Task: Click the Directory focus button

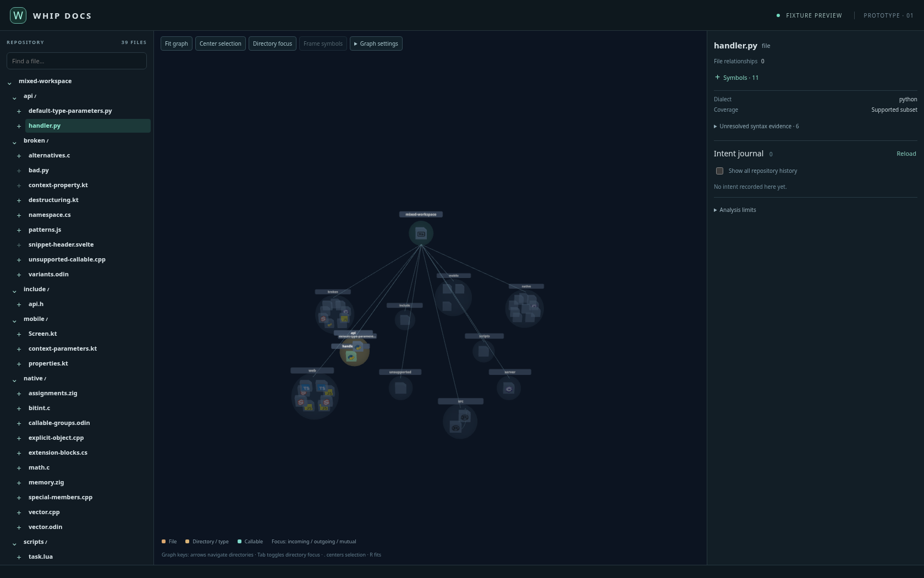Action: pos(273,43)
